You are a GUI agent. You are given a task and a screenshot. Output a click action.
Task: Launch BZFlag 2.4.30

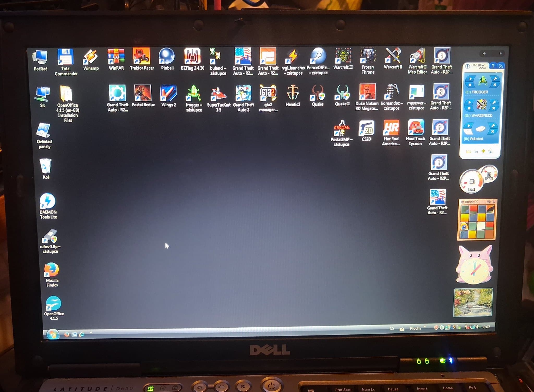click(192, 59)
